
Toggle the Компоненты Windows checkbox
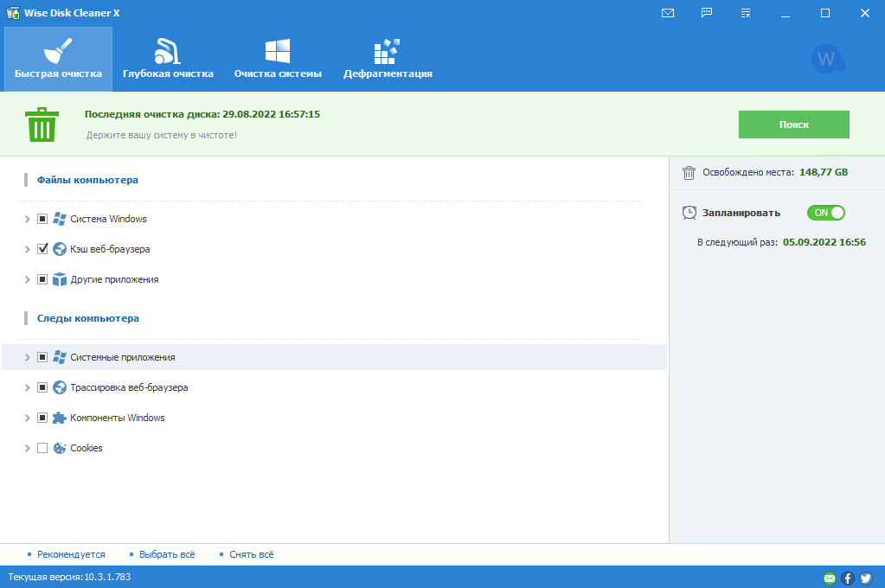(x=42, y=418)
